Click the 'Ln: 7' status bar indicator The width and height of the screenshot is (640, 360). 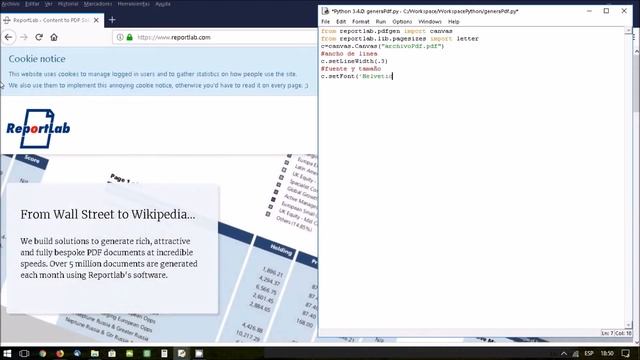point(607,333)
